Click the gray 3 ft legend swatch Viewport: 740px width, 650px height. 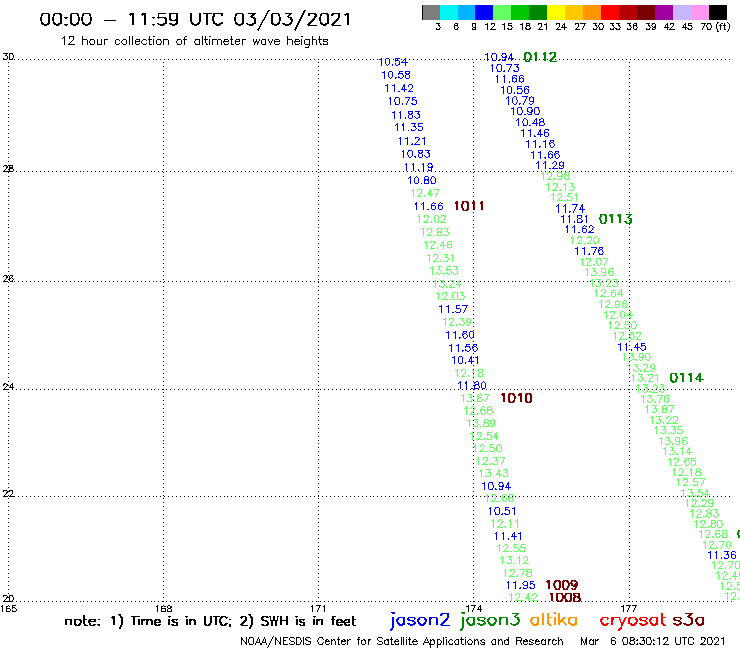pyautogui.click(x=431, y=12)
